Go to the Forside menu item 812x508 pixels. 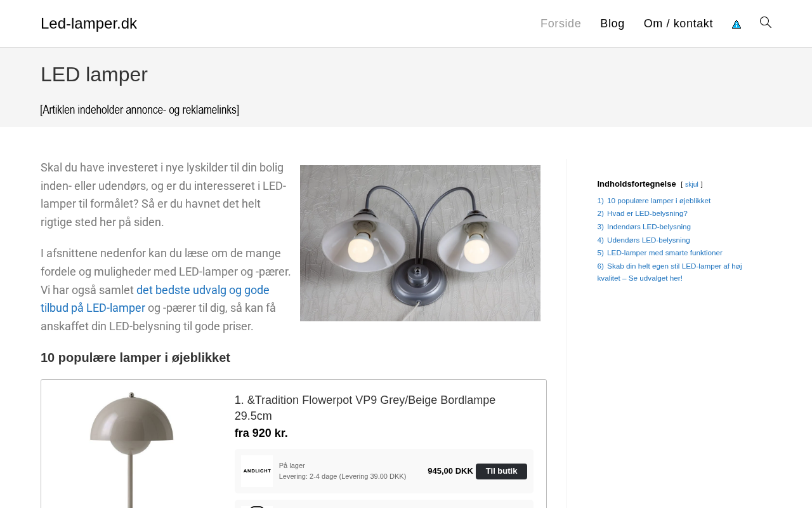coord(561,23)
